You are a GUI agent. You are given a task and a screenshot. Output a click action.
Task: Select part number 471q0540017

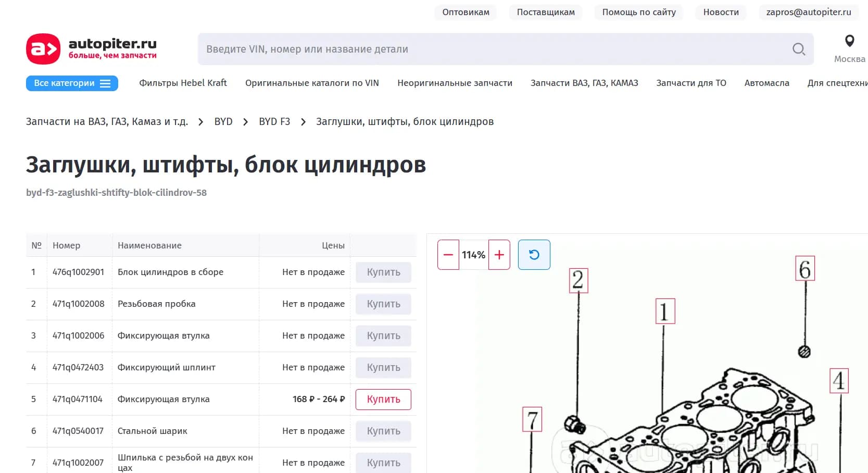78,431
